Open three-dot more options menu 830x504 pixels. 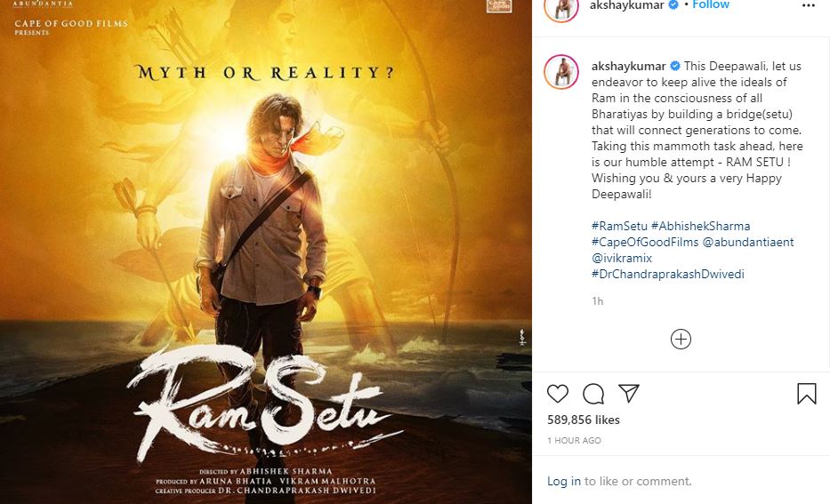click(x=809, y=5)
